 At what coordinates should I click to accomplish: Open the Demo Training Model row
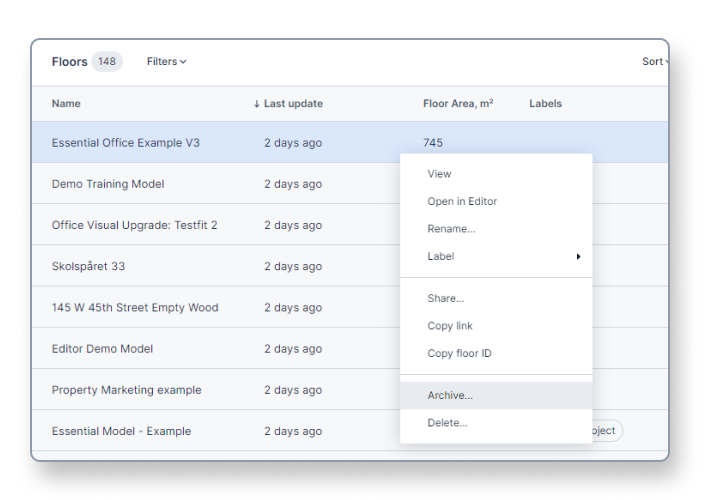[x=216, y=184]
